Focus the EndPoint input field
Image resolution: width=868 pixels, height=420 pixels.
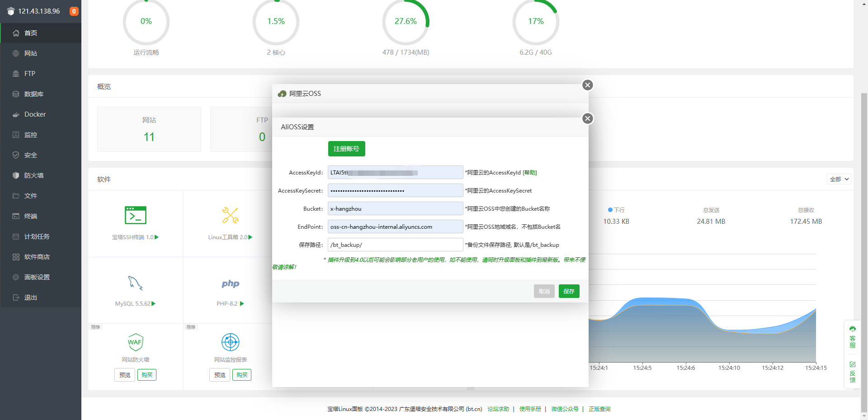395,227
